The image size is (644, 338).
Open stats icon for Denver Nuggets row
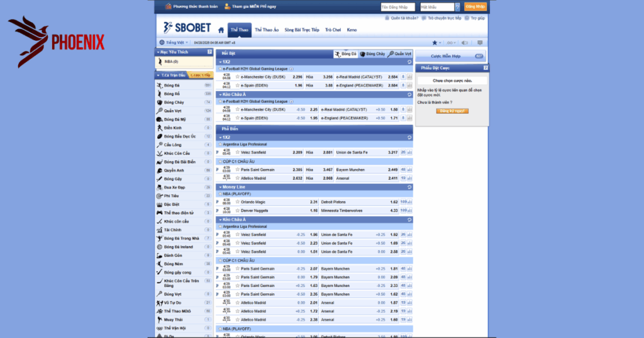(x=409, y=210)
